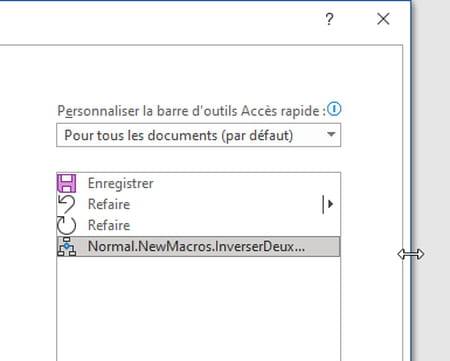Click the empty area of the commands list
The image size is (450, 361).
pos(199,308)
